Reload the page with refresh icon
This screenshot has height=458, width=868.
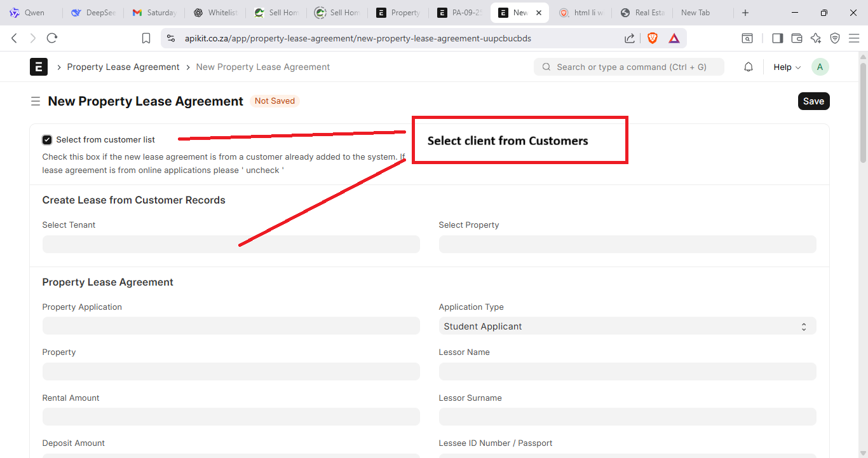[52, 38]
